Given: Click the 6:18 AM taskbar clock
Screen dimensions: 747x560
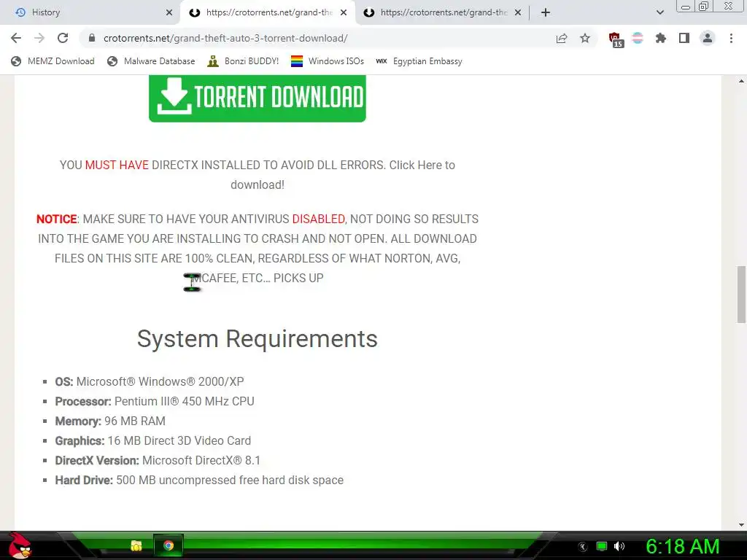Looking at the screenshot, I should pos(683,546).
